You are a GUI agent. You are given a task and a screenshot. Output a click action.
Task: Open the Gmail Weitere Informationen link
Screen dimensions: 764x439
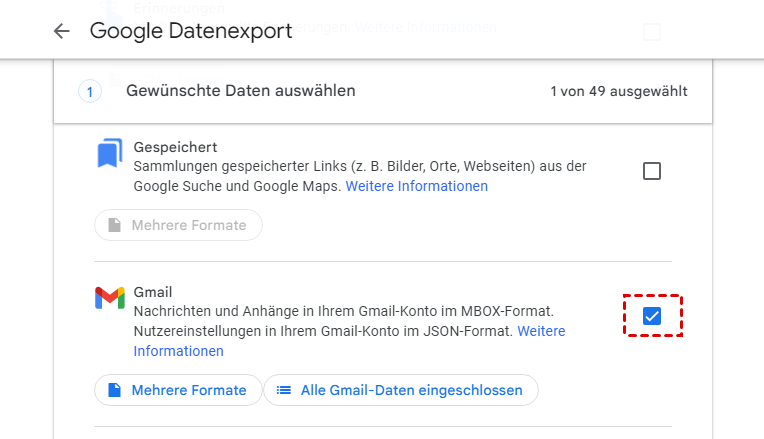541,331
